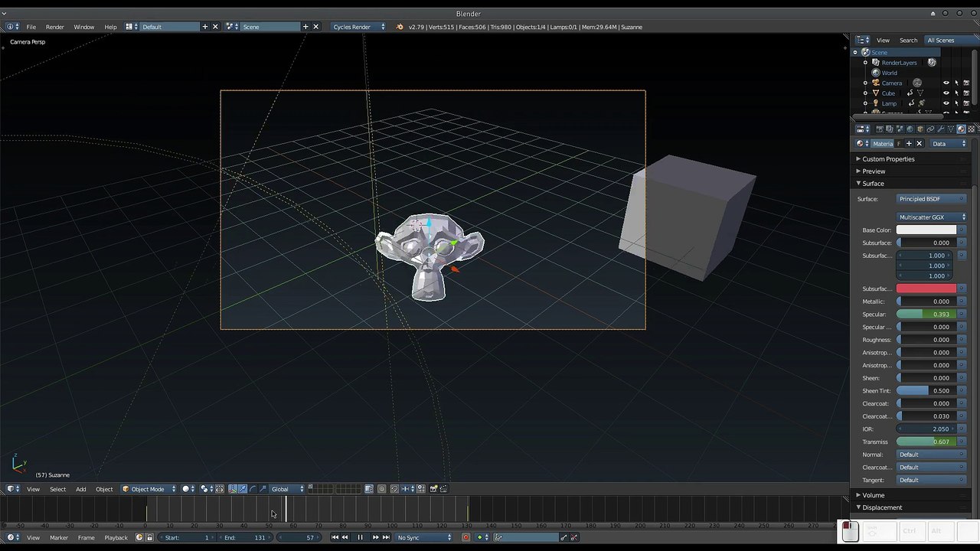Open the 3D view Add menu
The height and width of the screenshot is (551, 980).
coord(80,489)
